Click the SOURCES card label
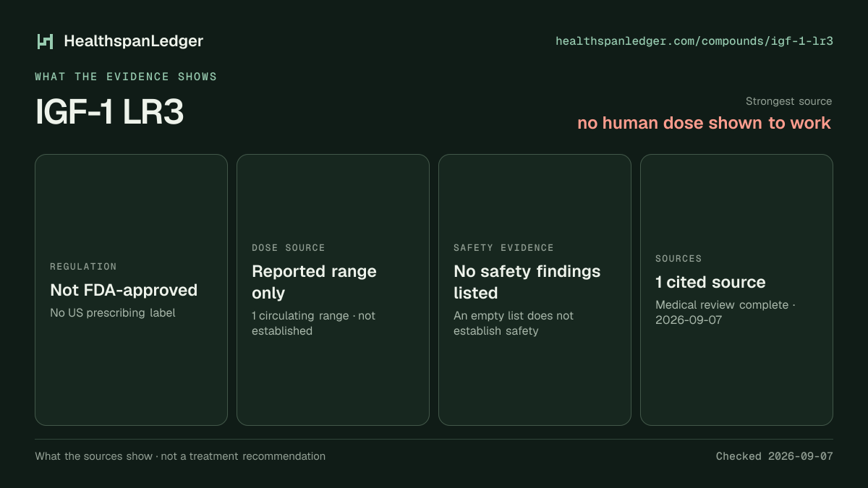 [x=678, y=259]
